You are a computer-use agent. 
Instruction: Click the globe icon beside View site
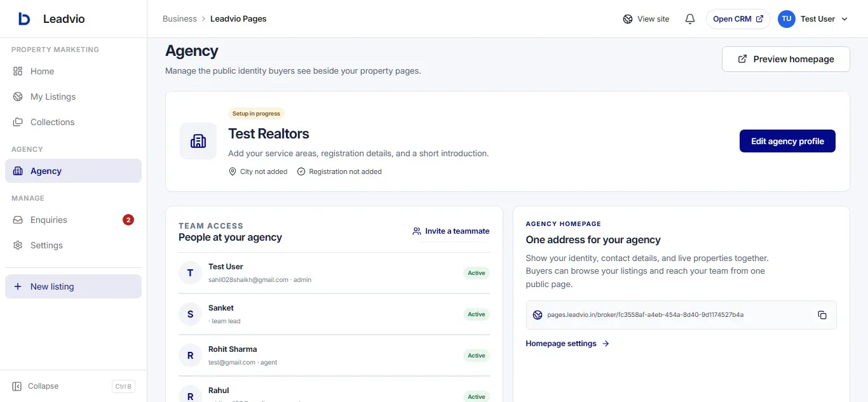point(628,19)
